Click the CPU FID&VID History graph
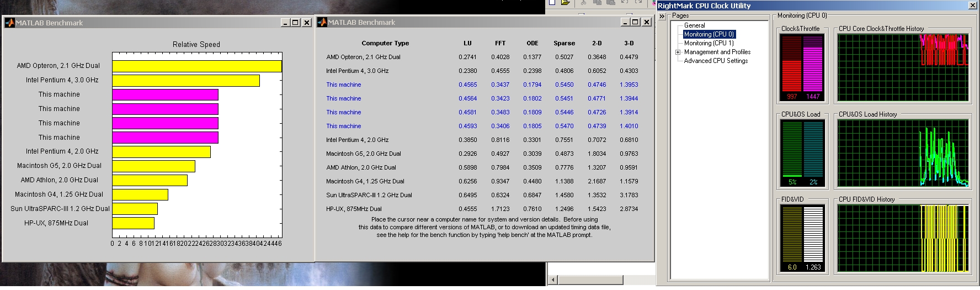Image resolution: width=980 pixels, height=290 pixels. coord(903,238)
